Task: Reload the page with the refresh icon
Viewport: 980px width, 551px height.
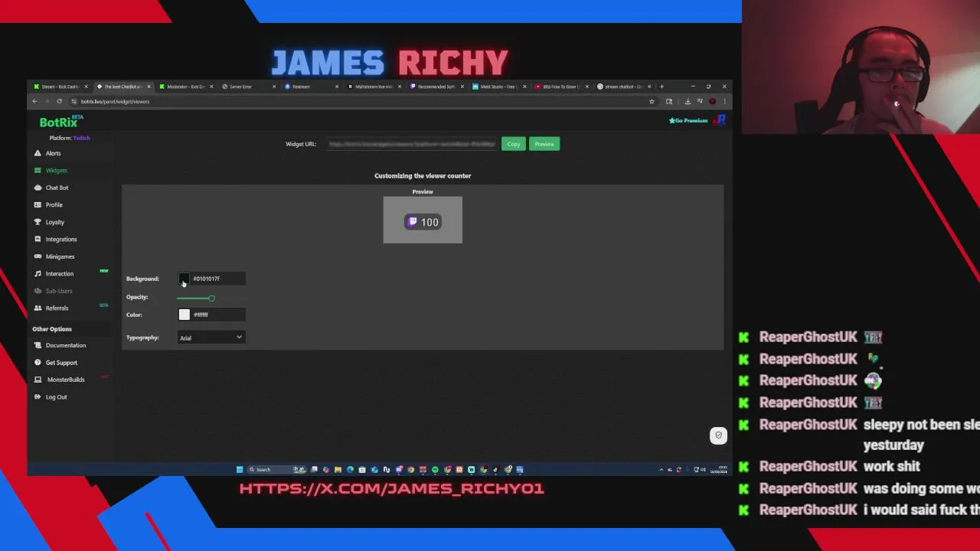Action: click(x=59, y=102)
